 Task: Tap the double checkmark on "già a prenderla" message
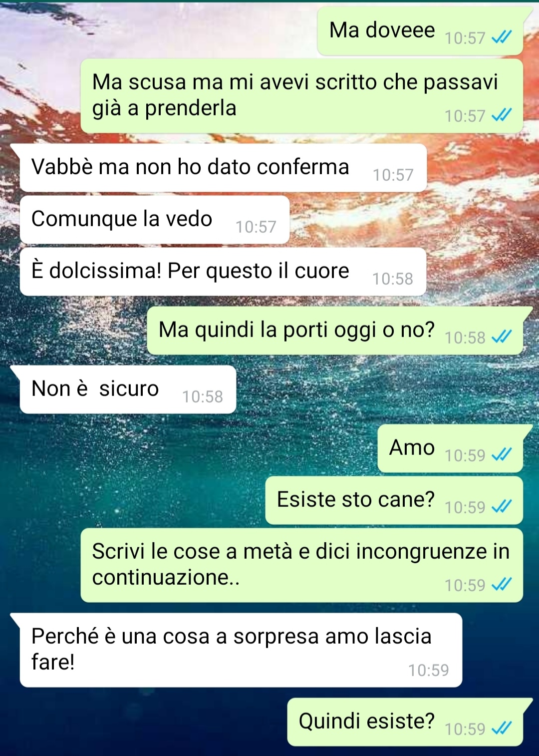pos(502,115)
